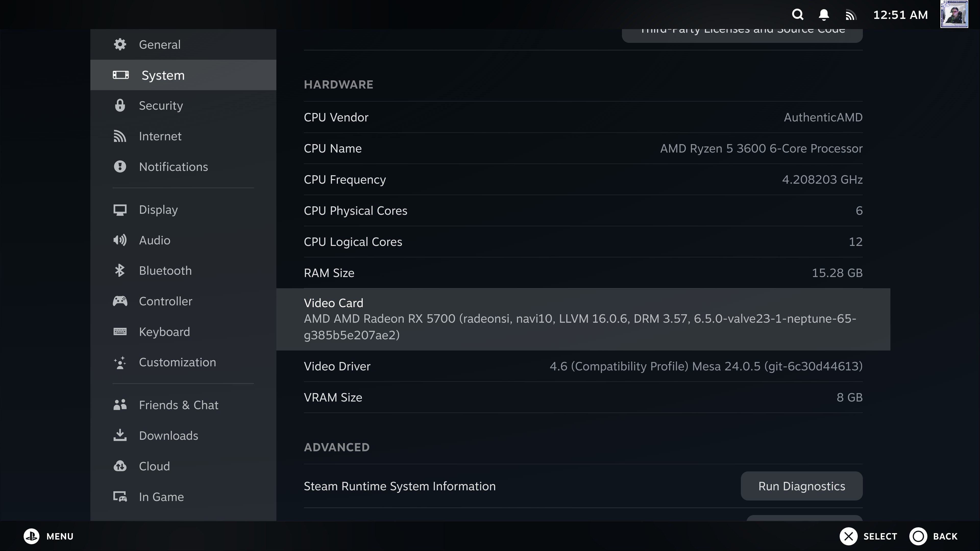Open Audio settings

[x=183, y=240]
